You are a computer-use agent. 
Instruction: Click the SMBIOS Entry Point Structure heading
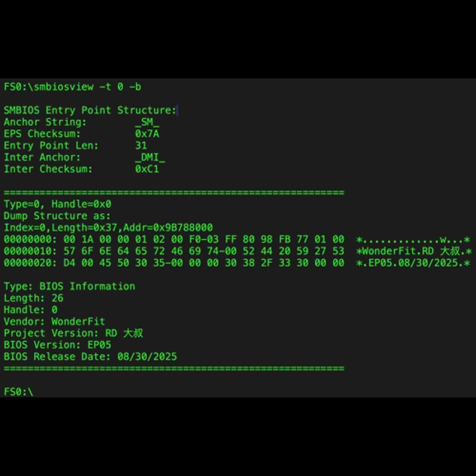(90, 110)
